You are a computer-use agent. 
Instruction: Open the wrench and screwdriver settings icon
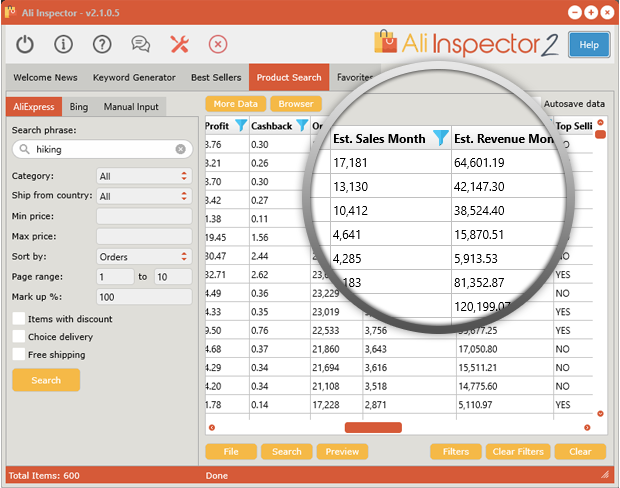(180, 44)
